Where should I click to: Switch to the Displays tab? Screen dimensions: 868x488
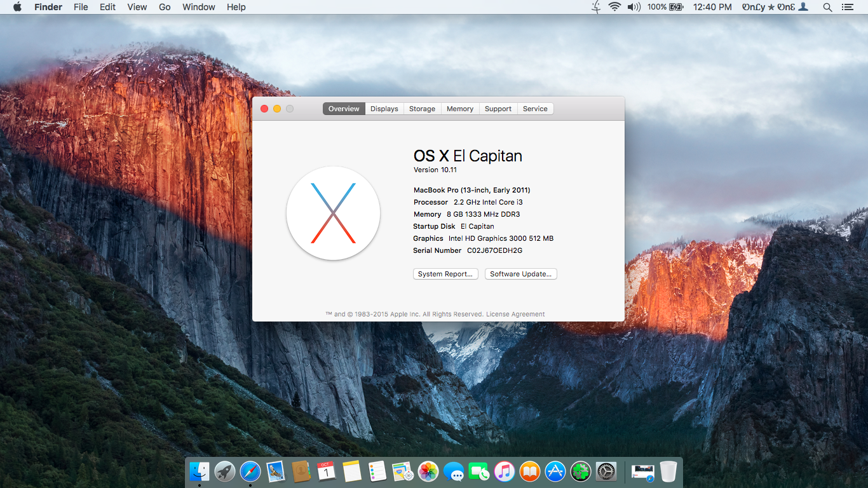coord(384,109)
